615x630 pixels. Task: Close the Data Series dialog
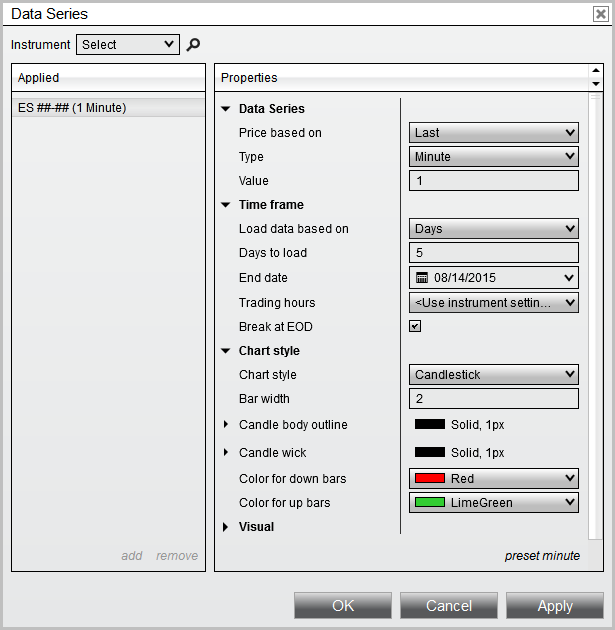(600, 14)
